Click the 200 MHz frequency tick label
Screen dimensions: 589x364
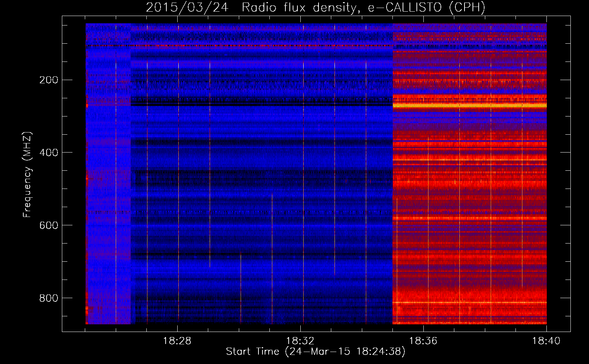(48, 80)
